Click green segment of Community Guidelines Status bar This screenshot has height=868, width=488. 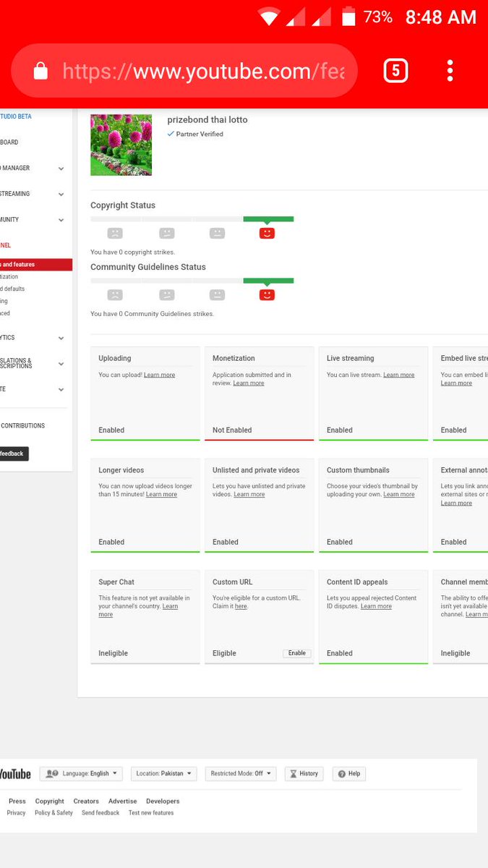268,280
